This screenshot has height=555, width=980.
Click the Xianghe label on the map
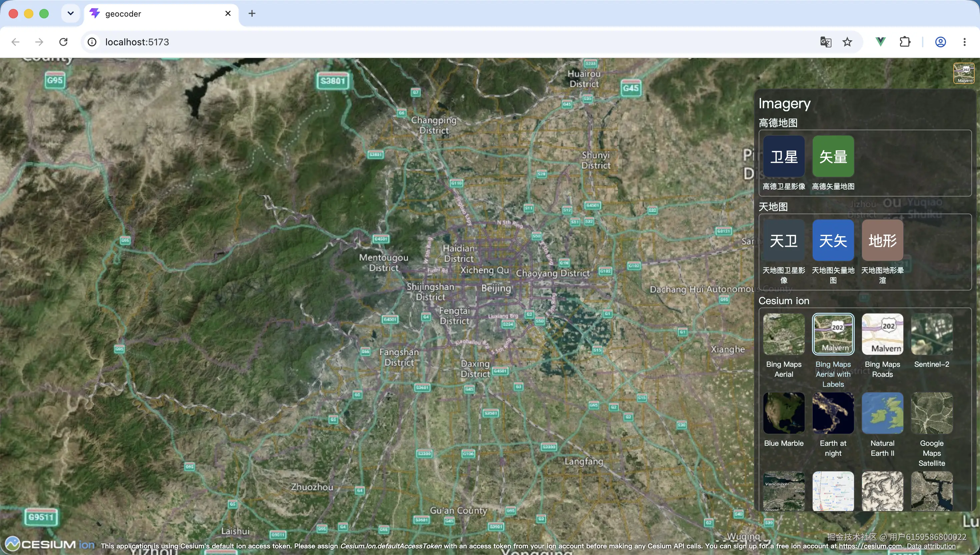728,349
